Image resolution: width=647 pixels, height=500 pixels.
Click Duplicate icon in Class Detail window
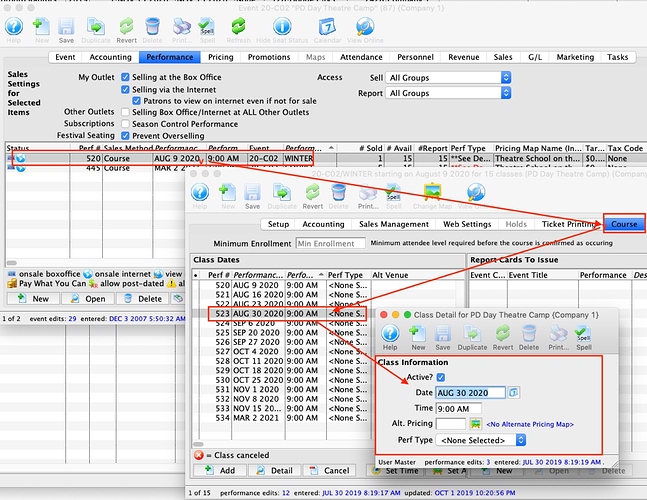[472, 334]
